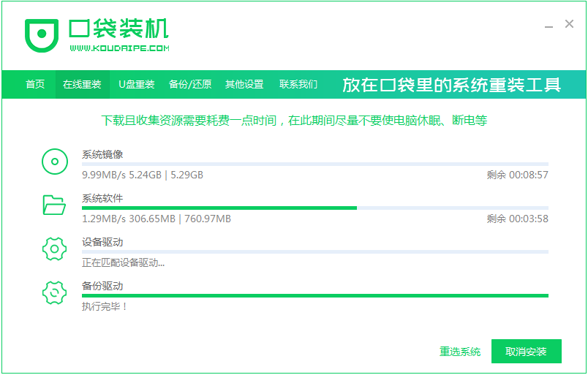Click the 口袋装机 shield logo icon
This screenshot has width=588, height=375.
(x=42, y=34)
